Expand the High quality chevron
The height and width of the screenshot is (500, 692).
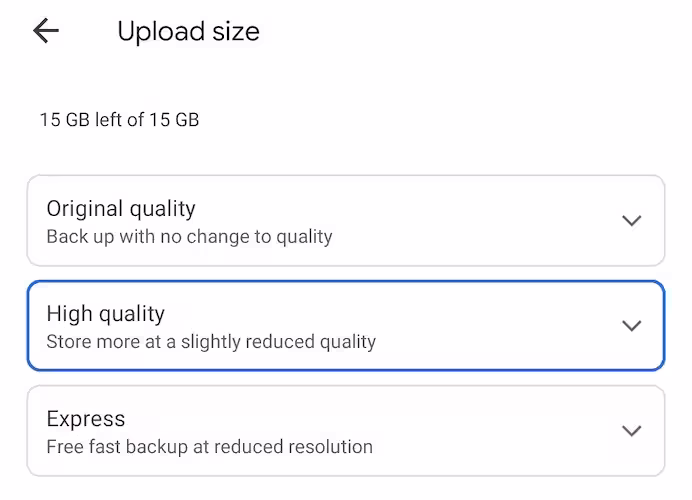point(631,326)
